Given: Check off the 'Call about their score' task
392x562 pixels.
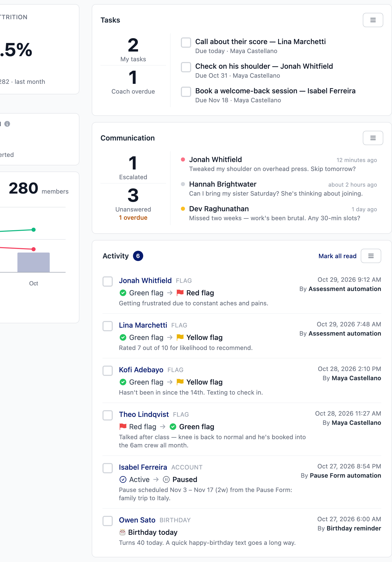Looking at the screenshot, I should (186, 43).
